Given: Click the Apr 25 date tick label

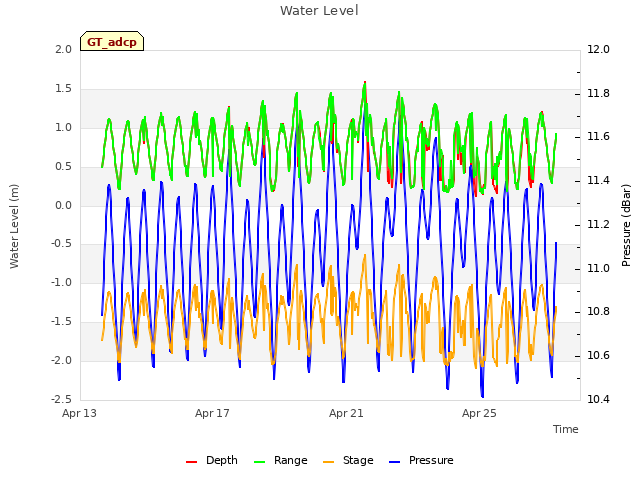Looking at the screenshot, I should click(479, 413).
